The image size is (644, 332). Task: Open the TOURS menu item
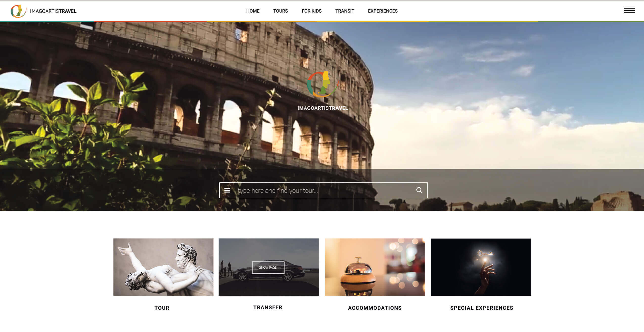(x=280, y=11)
